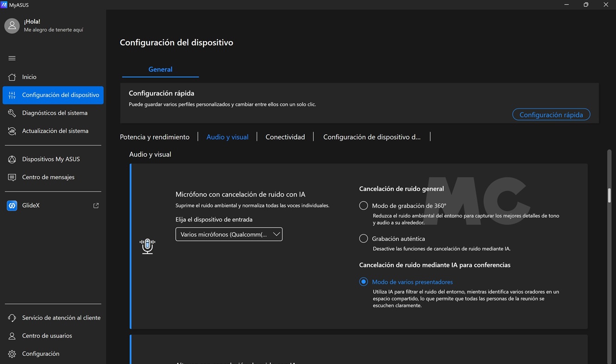Launch GlideX app icon
Viewport: 616px width, 364px height.
12,206
